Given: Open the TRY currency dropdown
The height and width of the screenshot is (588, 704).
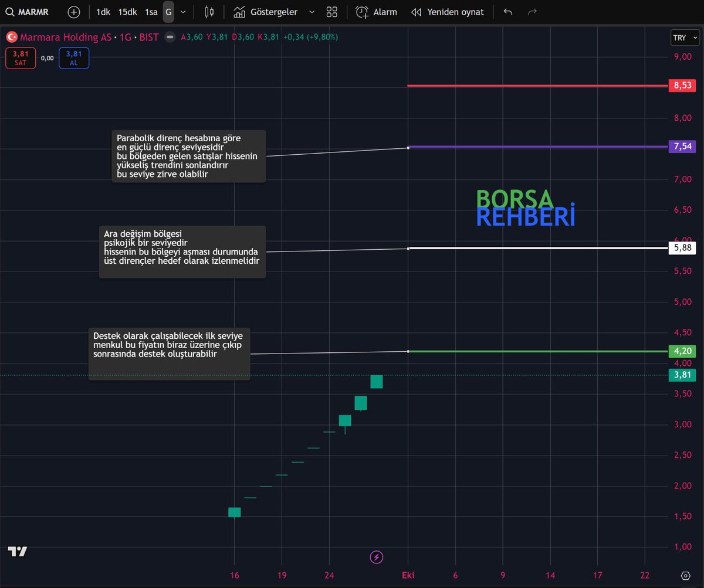Looking at the screenshot, I should click(x=685, y=38).
